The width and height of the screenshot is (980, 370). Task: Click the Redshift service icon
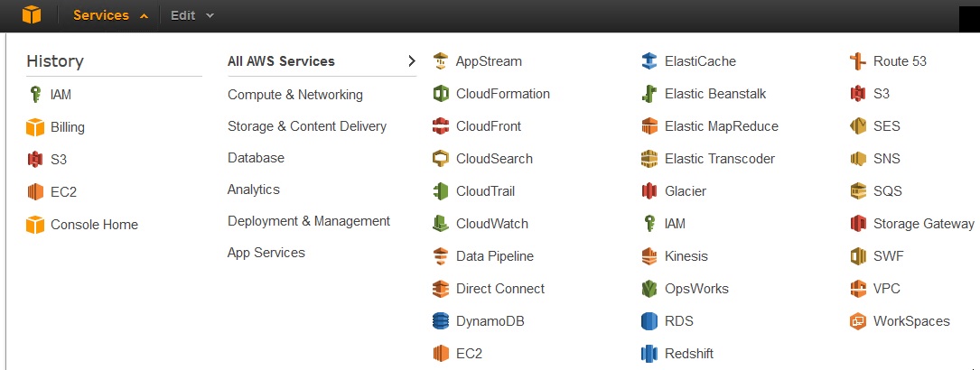649,354
